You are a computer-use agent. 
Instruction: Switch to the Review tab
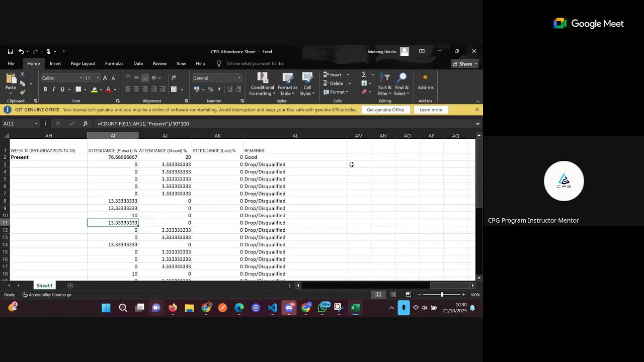[159, 64]
